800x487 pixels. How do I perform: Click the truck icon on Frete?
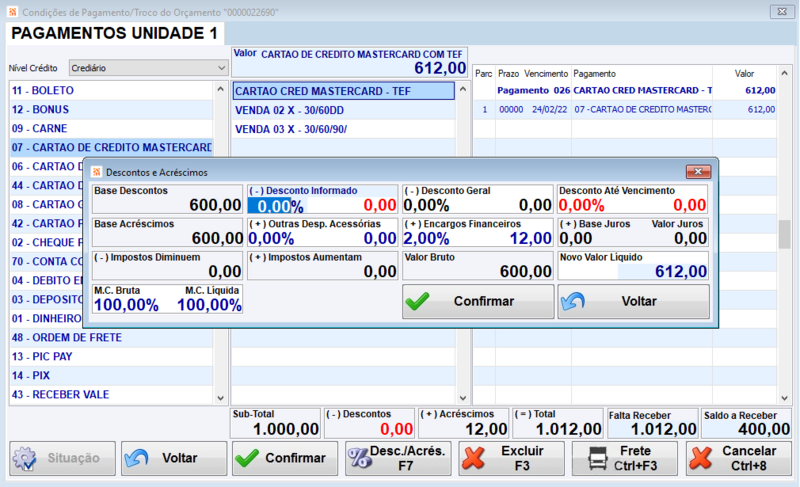(x=598, y=458)
